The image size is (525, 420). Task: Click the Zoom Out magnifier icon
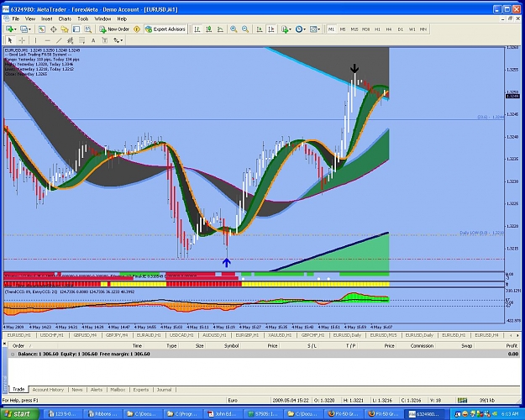coord(245,29)
